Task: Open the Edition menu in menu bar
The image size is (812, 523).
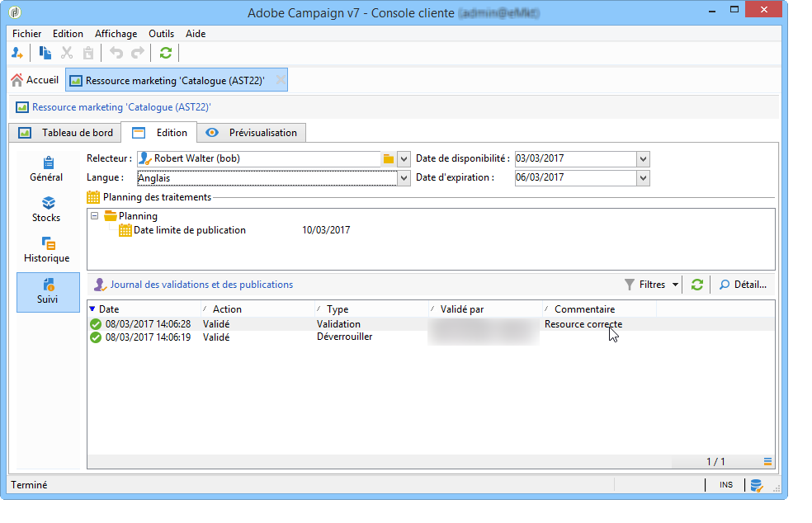Action: (x=68, y=34)
